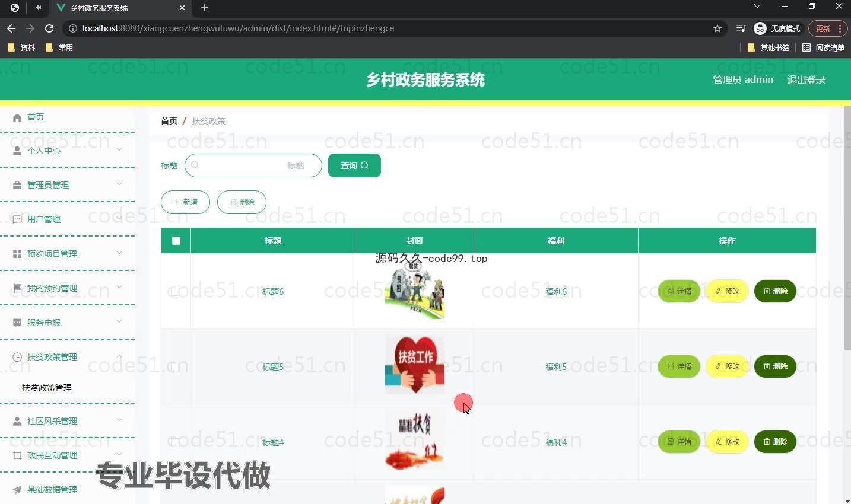The height and width of the screenshot is (504, 851).
Task: Click the 扶贫工作 heart cover thumbnail
Action: tap(414, 364)
